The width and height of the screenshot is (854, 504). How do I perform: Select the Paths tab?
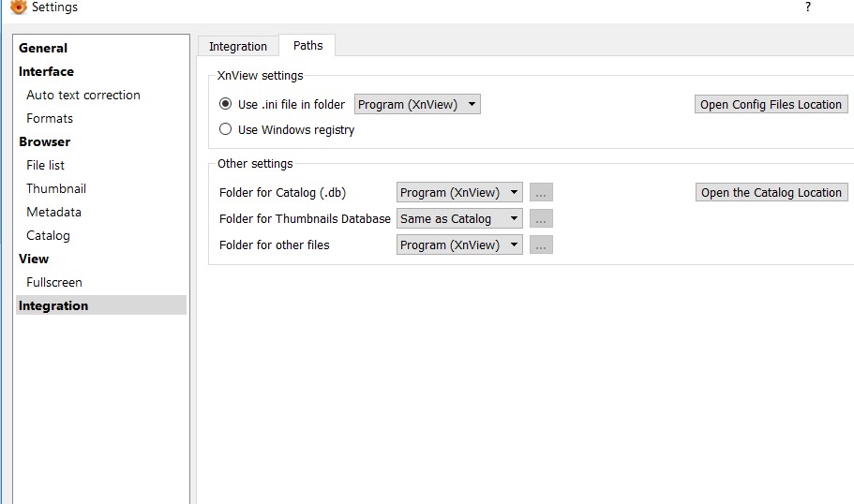[x=307, y=46]
